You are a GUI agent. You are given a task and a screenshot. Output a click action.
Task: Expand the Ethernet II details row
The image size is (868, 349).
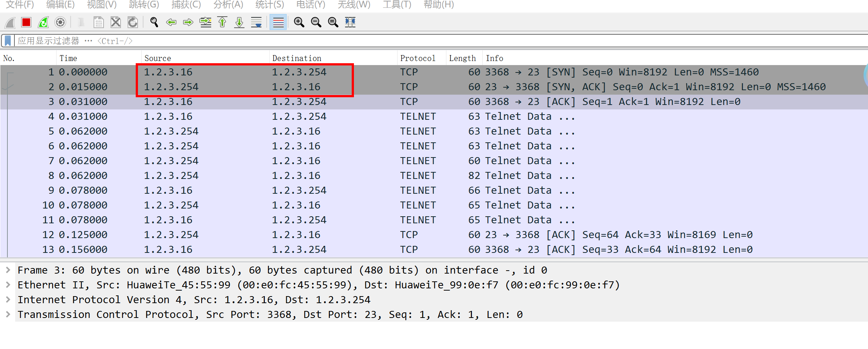[8, 285]
